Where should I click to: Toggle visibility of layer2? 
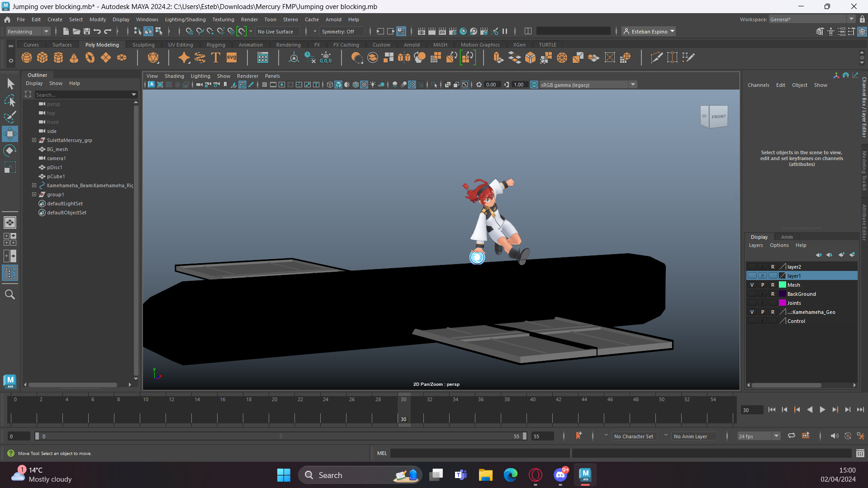(752, 267)
